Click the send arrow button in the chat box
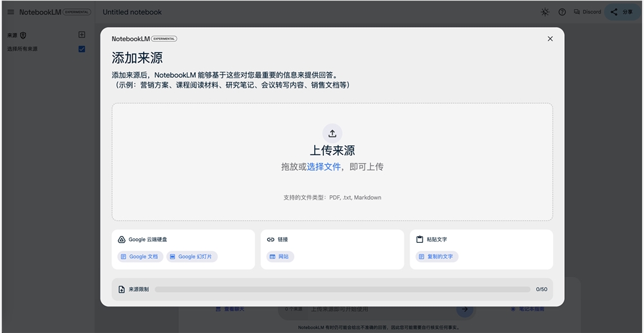 (x=464, y=309)
